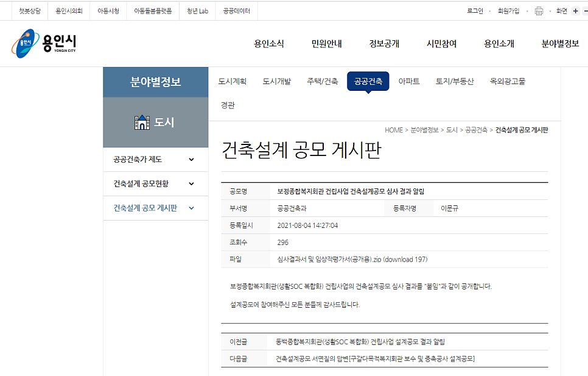The height and width of the screenshot is (376, 588).
Task: Click 도시 in the breadcrumb
Action: pyautogui.click(x=452, y=130)
